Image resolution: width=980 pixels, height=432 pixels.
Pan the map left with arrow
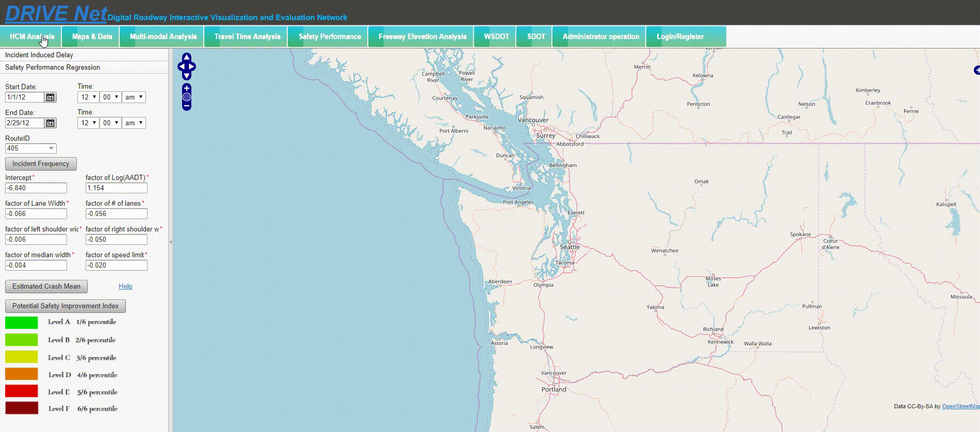click(x=181, y=67)
